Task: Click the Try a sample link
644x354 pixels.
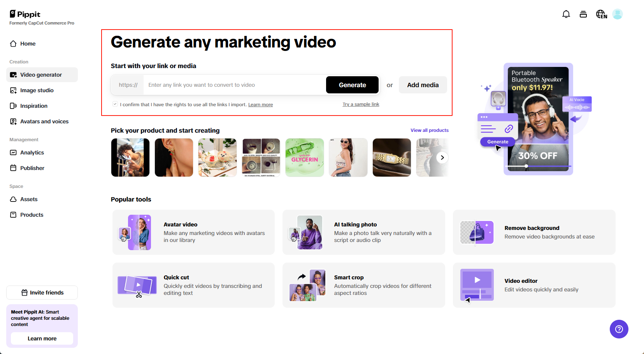Action: pyautogui.click(x=360, y=104)
